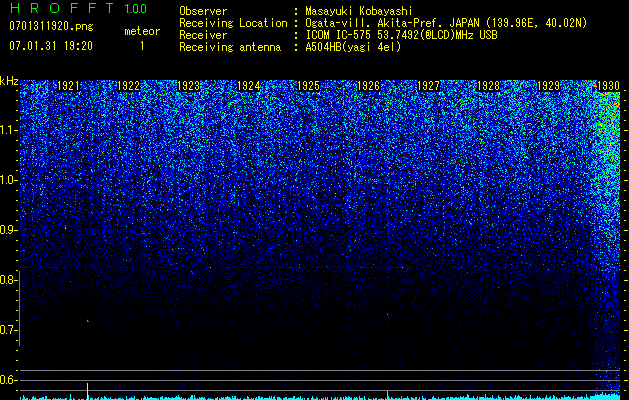Click the Observer label
The image size is (629, 400).
203,11
